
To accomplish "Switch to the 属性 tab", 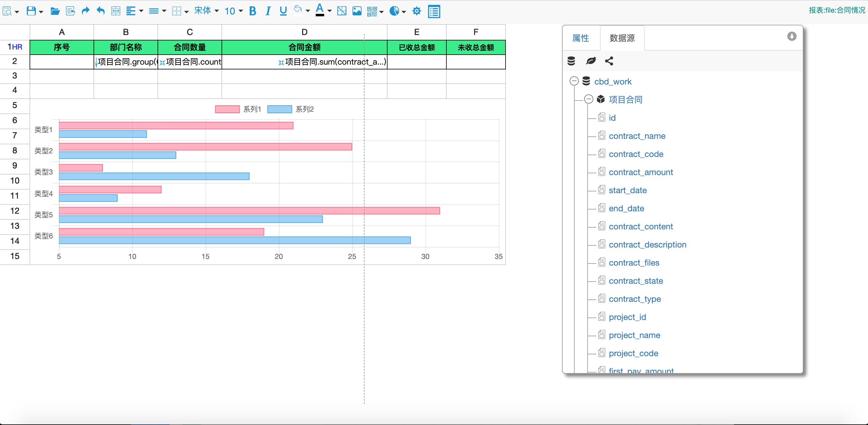I will click(x=581, y=38).
